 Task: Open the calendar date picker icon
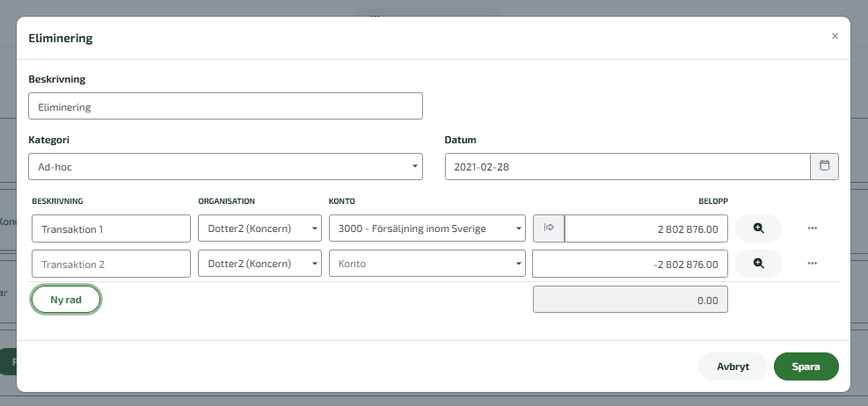(824, 166)
